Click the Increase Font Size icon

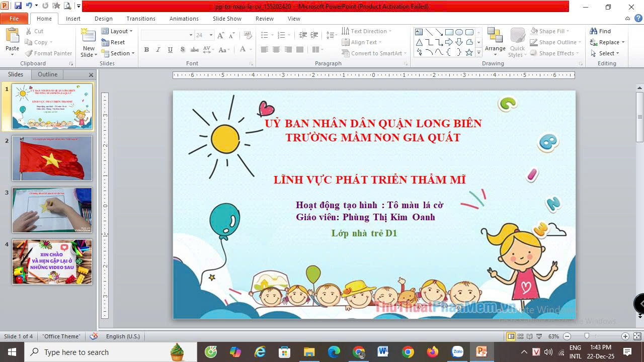(221, 35)
